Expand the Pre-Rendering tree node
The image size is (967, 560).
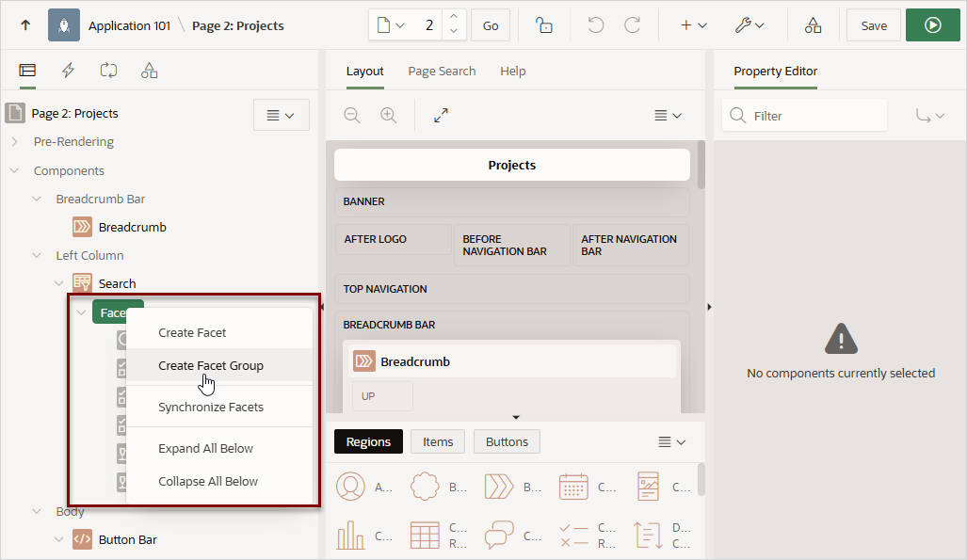pyautogui.click(x=15, y=142)
